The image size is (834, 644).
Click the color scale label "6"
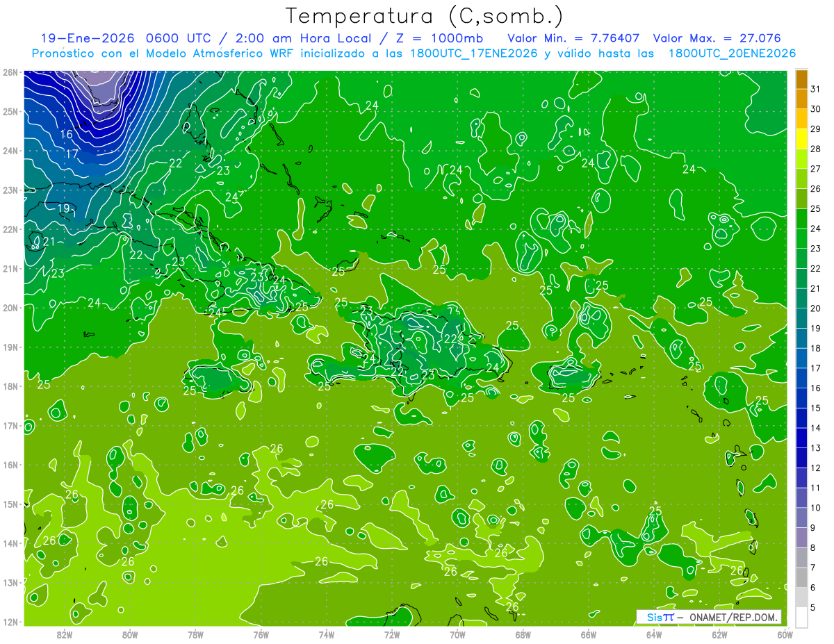[x=813, y=588]
